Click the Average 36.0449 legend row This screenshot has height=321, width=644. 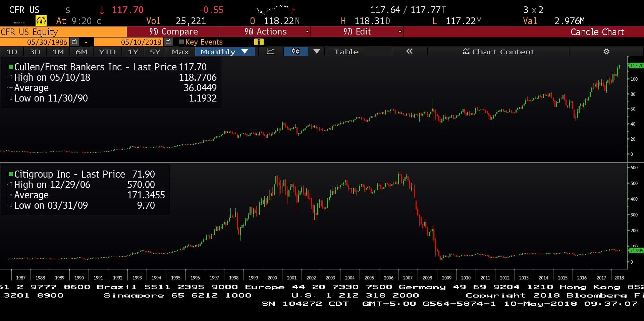coord(115,88)
